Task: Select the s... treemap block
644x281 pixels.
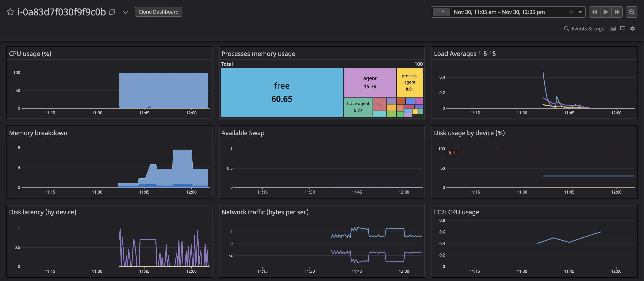Action: [x=380, y=104]
